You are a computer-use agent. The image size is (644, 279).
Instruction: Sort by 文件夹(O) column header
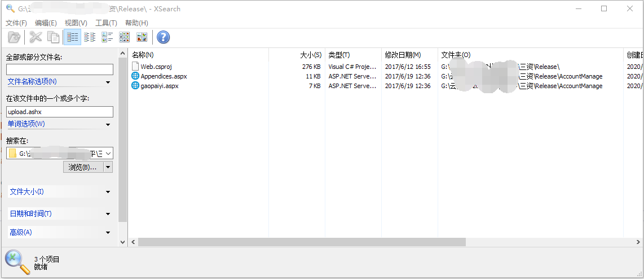click(531, 55)
